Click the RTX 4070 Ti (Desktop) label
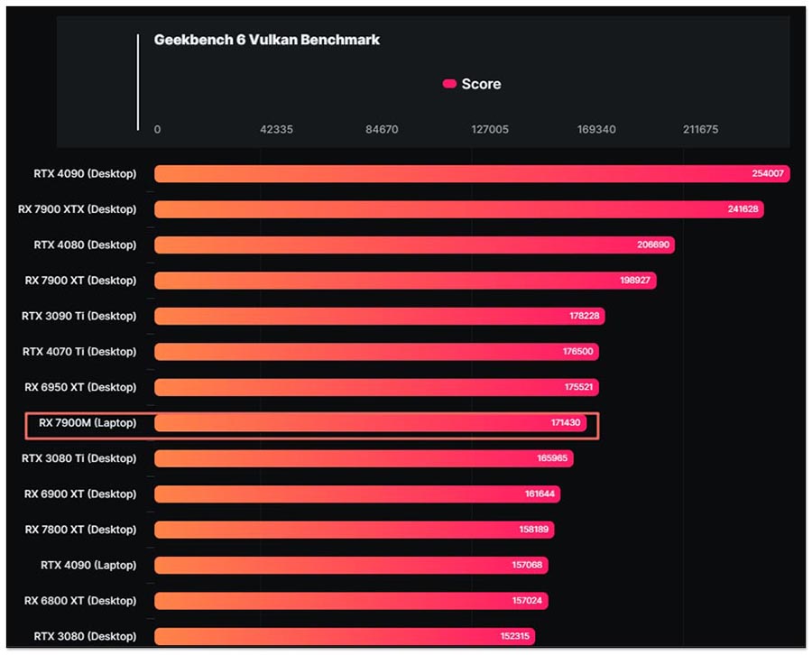 coord(79,352)
